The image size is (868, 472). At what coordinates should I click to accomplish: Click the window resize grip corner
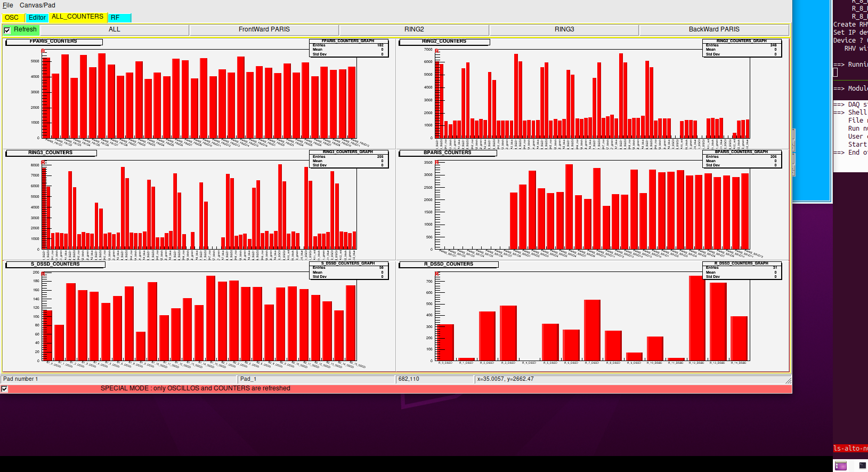pos(788,380)
